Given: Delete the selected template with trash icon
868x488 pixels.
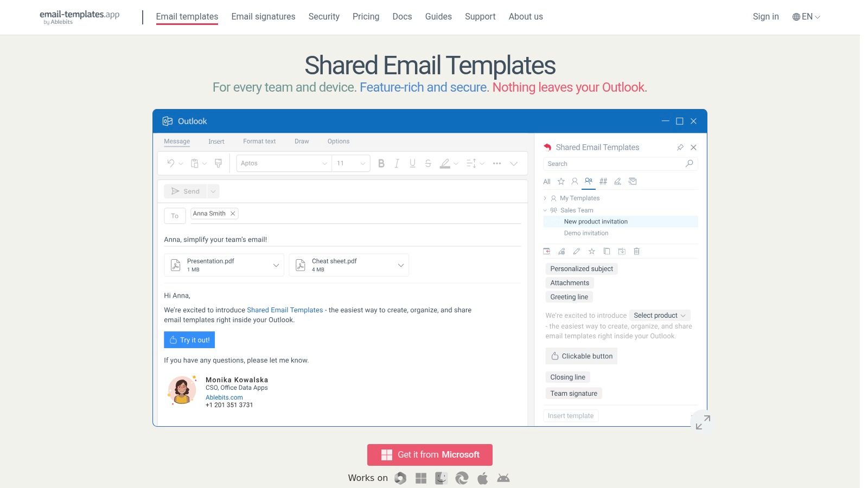Looking at the screenshot, I should 637,251.
